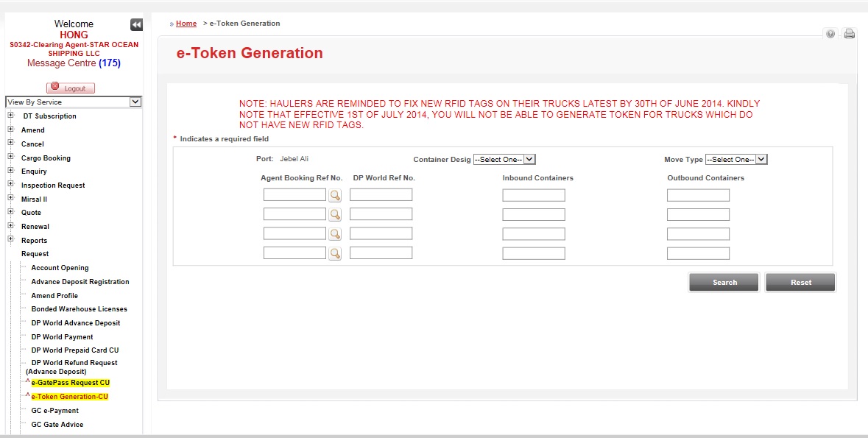Focus first Outbound Containers field
This screenshot has width=868, height=438.
click(698, 196)
